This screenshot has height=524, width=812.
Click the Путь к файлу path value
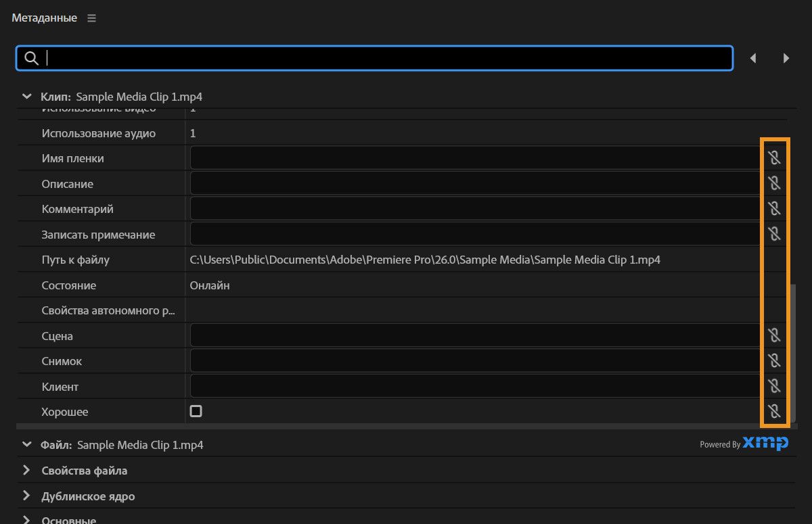point(425,260)
